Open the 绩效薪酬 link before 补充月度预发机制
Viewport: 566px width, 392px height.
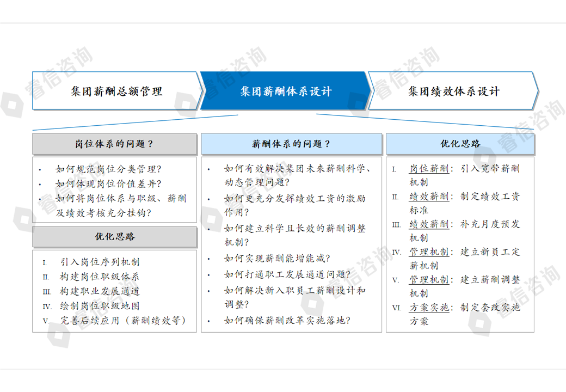(429, 224)
